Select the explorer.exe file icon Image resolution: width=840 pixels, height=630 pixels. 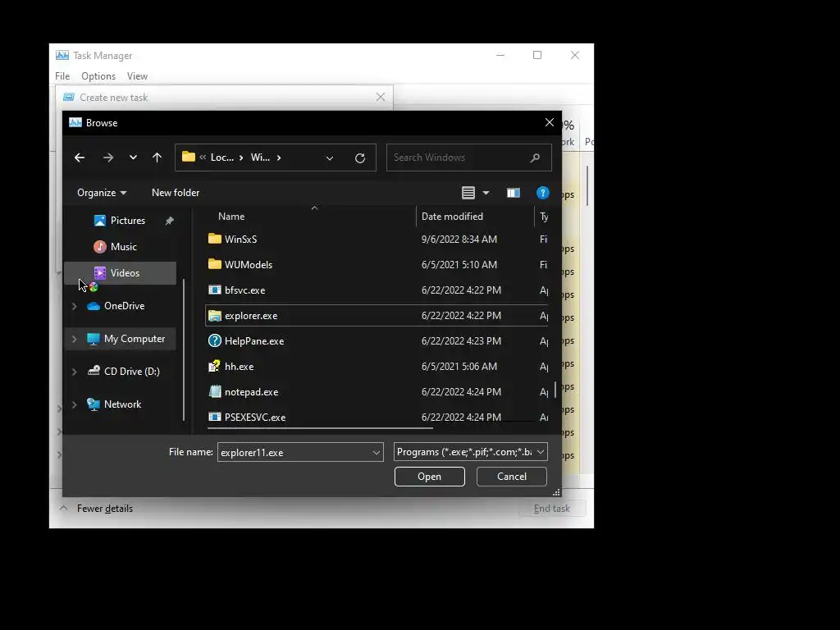215,316
